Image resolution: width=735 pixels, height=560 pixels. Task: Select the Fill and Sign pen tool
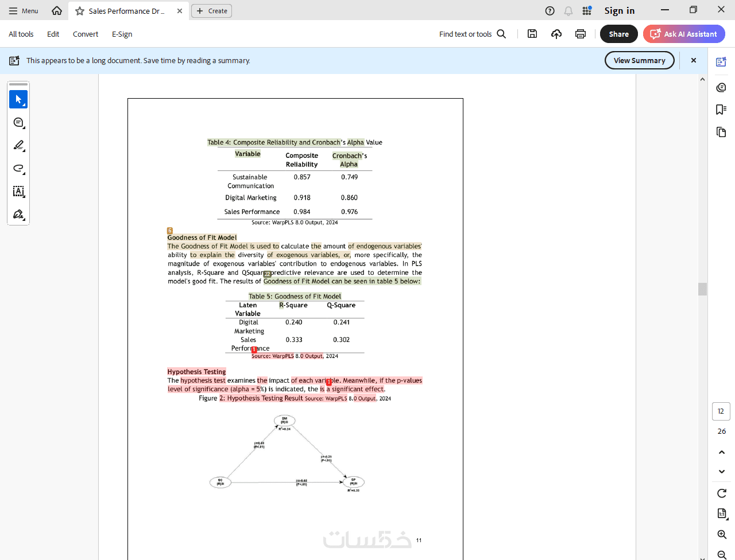(18, 214)
